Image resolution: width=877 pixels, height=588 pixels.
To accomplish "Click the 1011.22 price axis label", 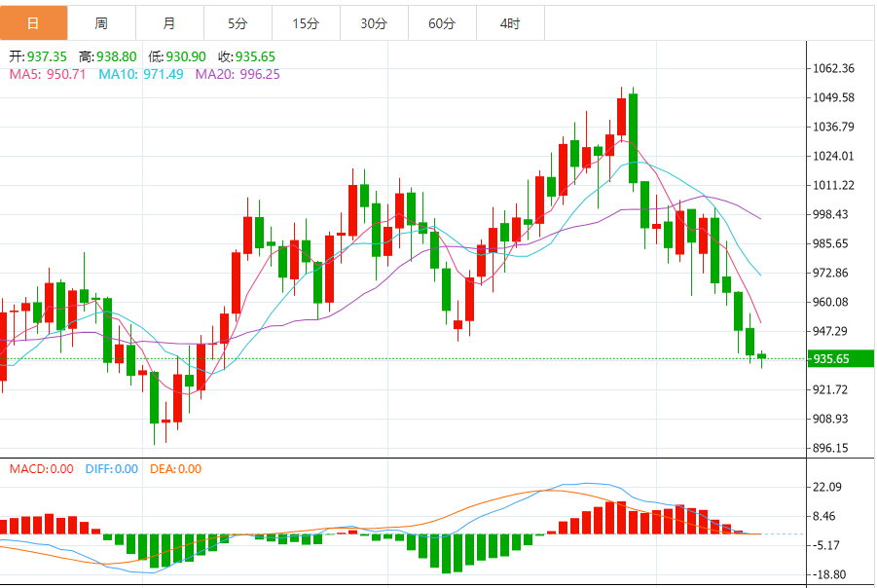I will (833, 185).
